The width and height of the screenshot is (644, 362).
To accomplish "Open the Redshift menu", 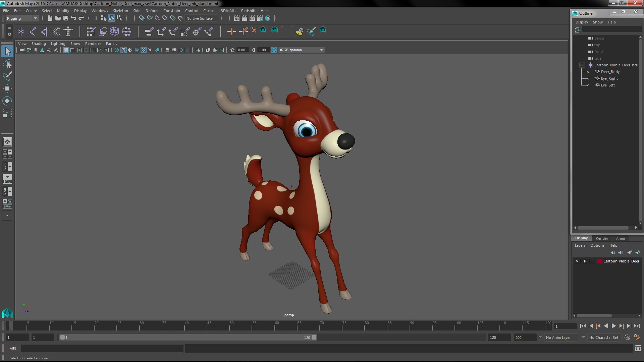I will (x=248, y=11).
